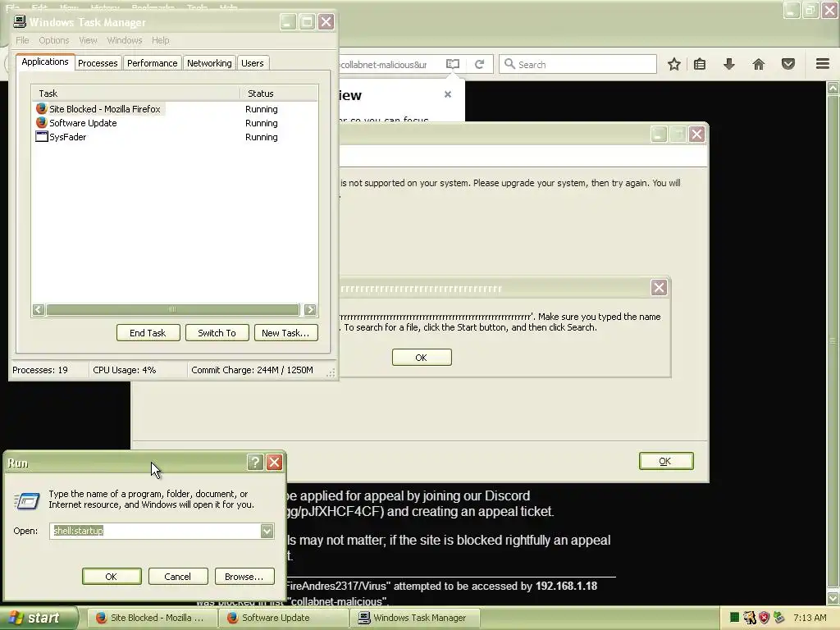Viewport: 840px width, 630px height.
Task: Click the safely remove hardware tray icon
Action: (x=779, y=618)
